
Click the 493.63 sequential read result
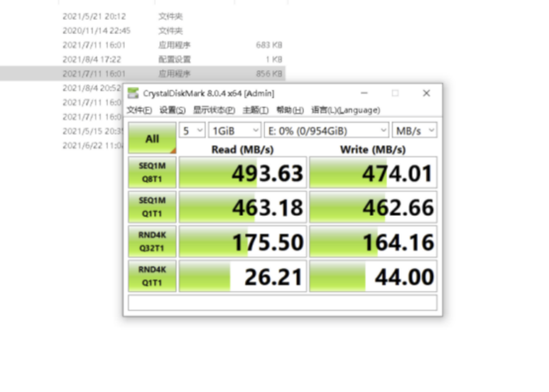coord(243,173)
